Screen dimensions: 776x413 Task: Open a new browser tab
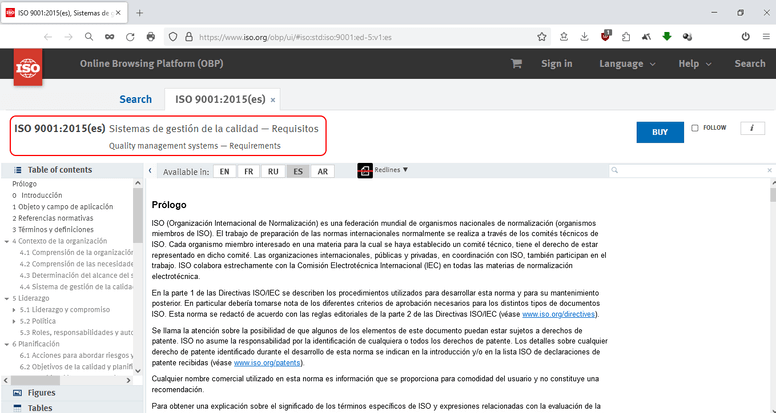point(139,13)
